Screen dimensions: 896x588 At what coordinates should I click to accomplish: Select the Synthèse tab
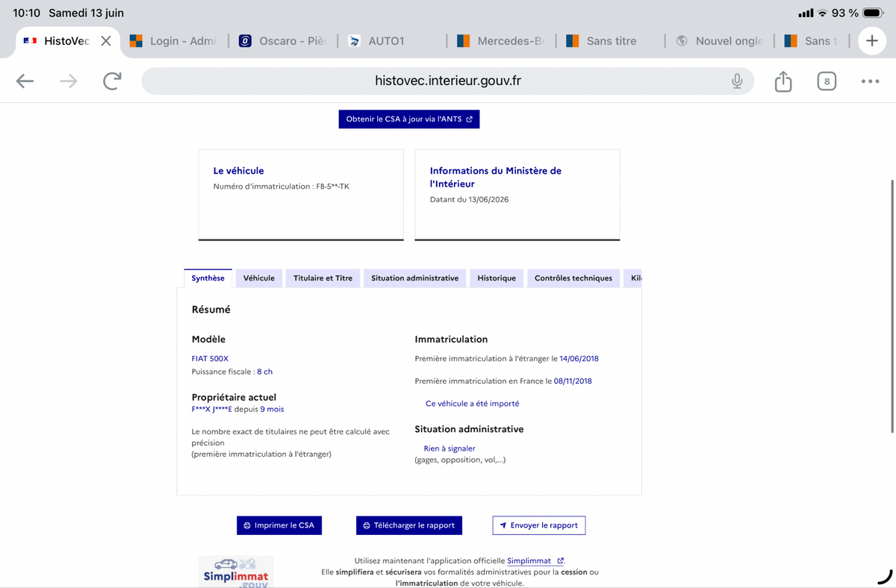coord(208,278)
